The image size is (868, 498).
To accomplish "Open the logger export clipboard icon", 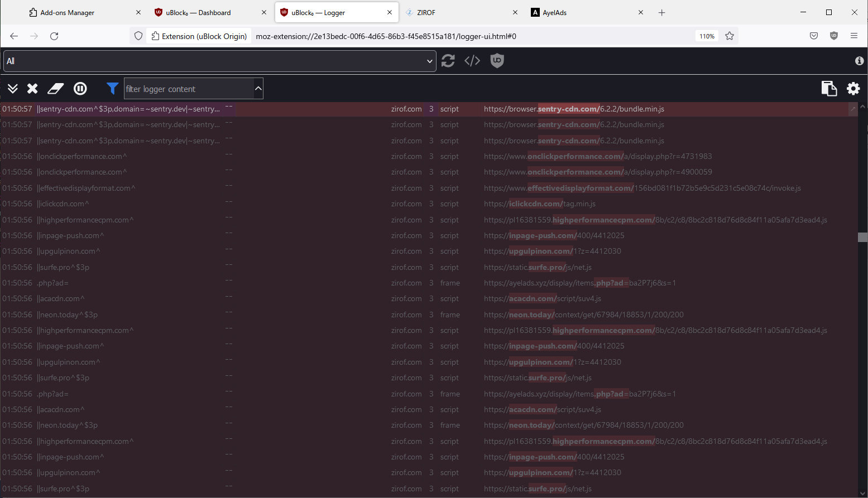I will [x=829, y=89].
